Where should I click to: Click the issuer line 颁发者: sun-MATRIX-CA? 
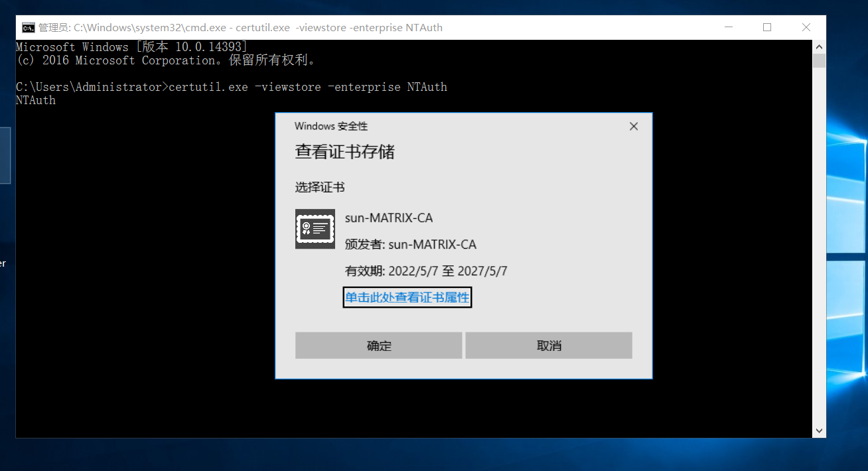(x=411, y=245)
